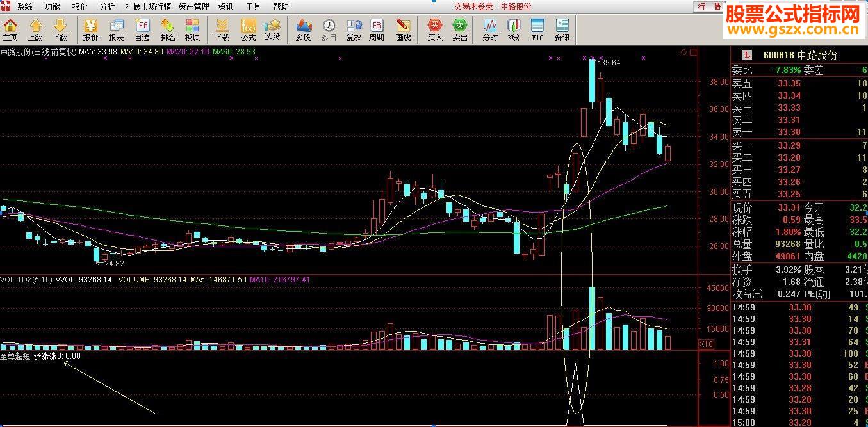Switch to 分时 intraday chart icon
Screen dimensions: 868x427
pos(490,29)
